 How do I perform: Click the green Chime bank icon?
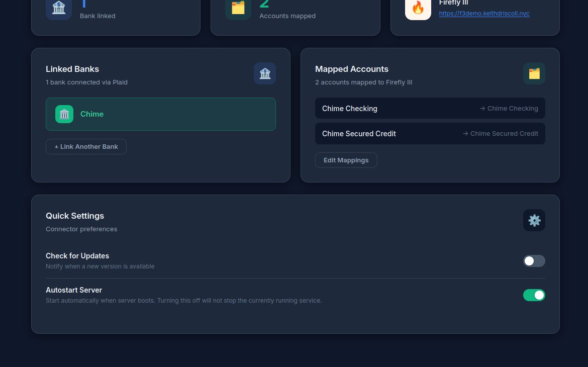click(x=64, y=114)
